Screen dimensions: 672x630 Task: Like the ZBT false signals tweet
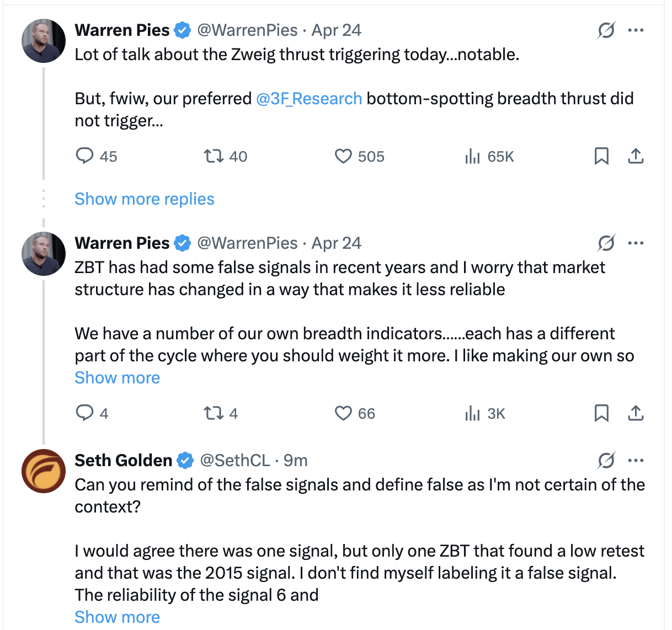(343, 413)
